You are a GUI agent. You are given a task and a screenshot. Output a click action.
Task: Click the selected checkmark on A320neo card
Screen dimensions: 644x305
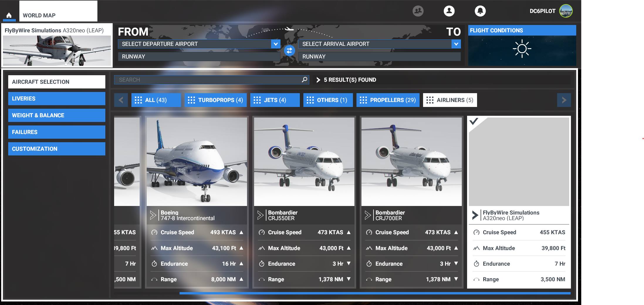pos(474,121)
